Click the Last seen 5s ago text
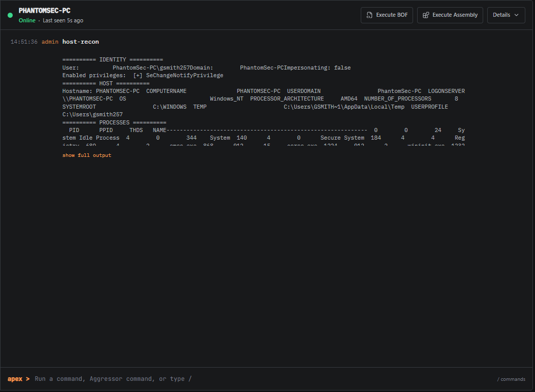This screenshot has width=535, height=392. pyautogui.click(x=63, y=20)
